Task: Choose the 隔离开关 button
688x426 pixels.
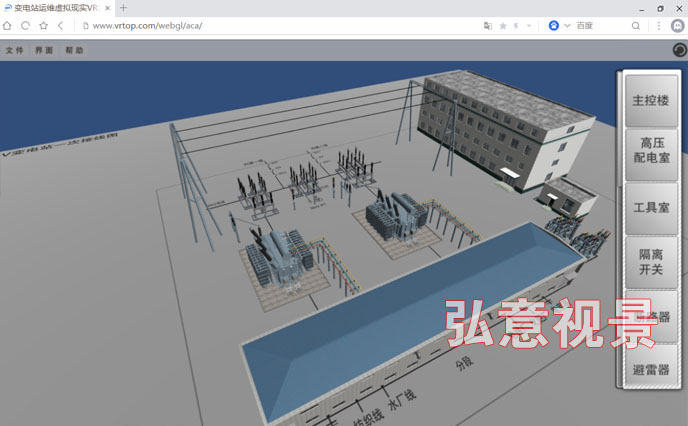Action: (x=650, y=262)
